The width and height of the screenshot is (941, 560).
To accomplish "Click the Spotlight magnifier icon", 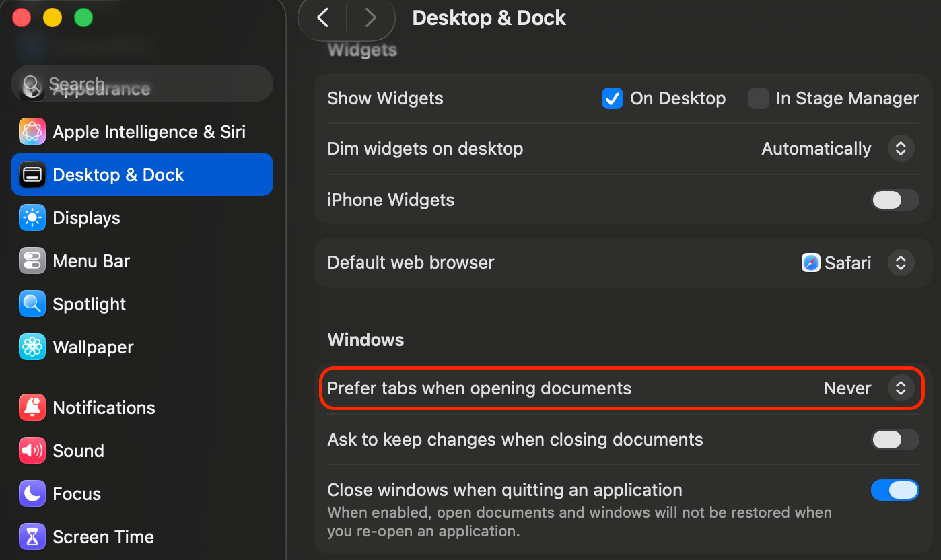I will click(32, 304).
